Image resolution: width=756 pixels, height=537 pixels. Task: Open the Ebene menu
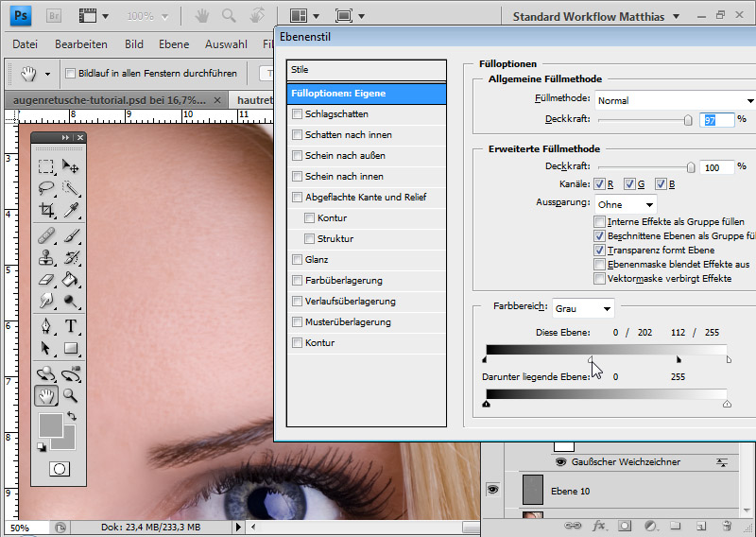click(175, 44)
